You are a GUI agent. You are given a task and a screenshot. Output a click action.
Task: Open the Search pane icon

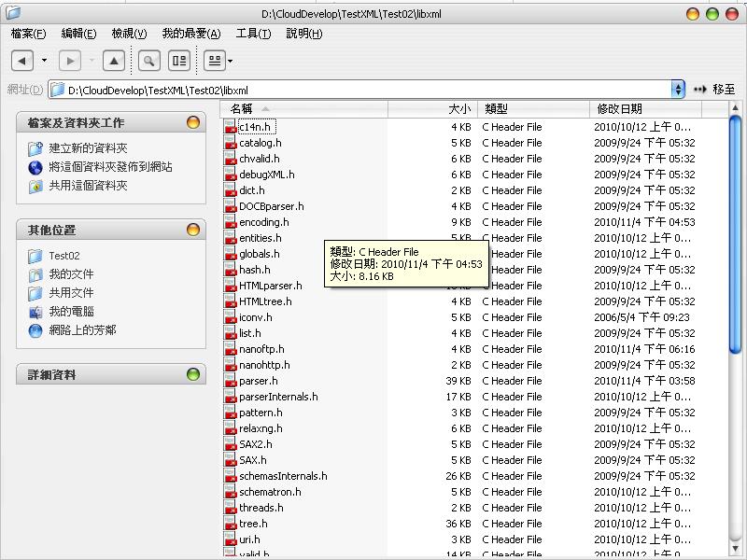click(148, 58)
